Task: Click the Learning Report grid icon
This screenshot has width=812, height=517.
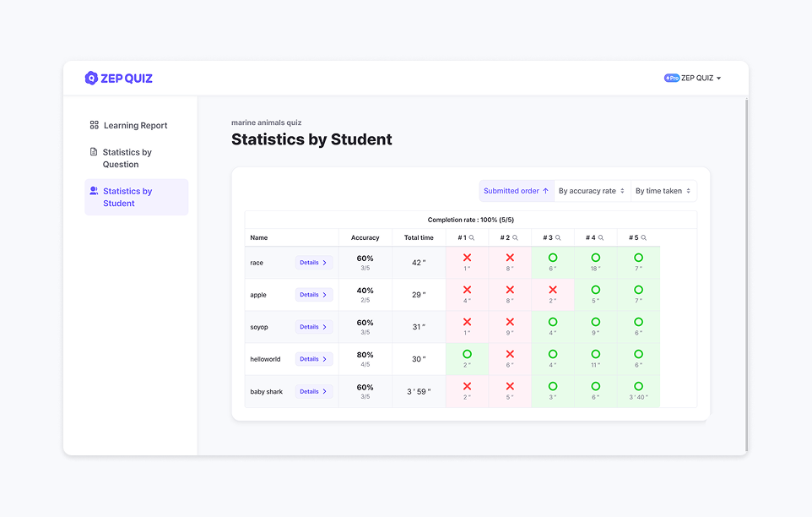Action: click(95, 125)
